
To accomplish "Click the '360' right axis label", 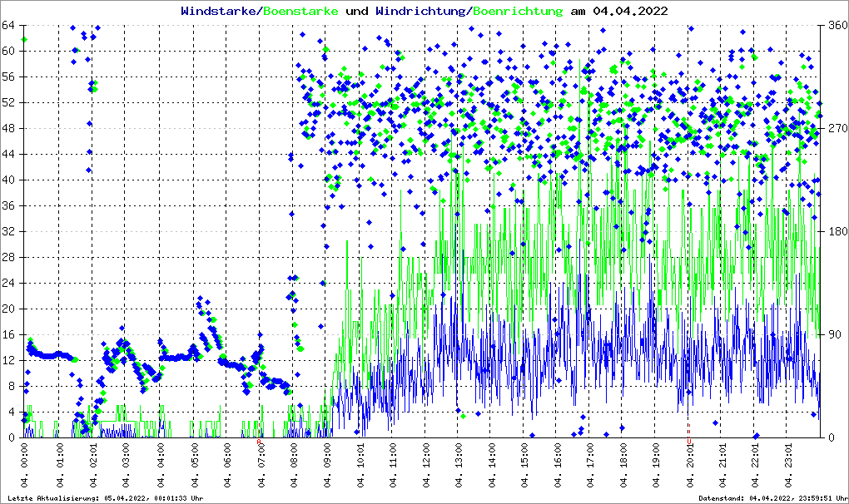I will 835,25.
